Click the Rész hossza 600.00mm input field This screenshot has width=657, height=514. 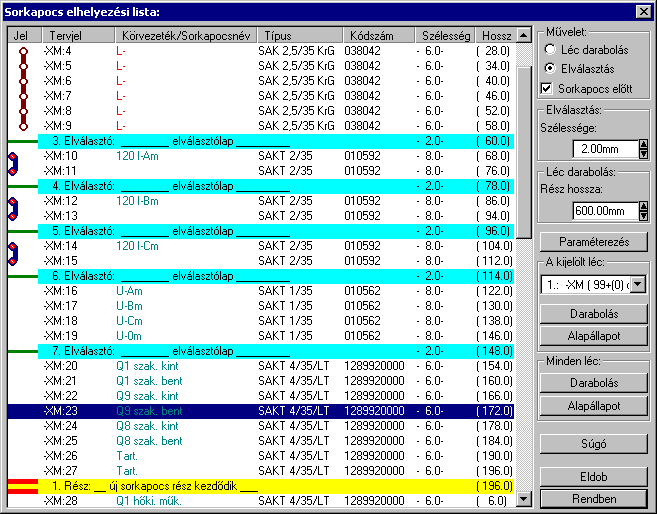(605, 211)
